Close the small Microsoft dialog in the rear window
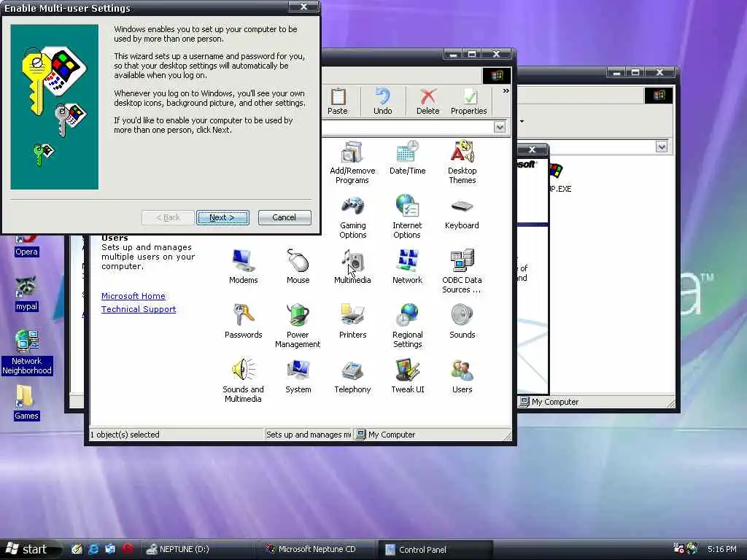 pyautogui.click(x=532, y=149)
